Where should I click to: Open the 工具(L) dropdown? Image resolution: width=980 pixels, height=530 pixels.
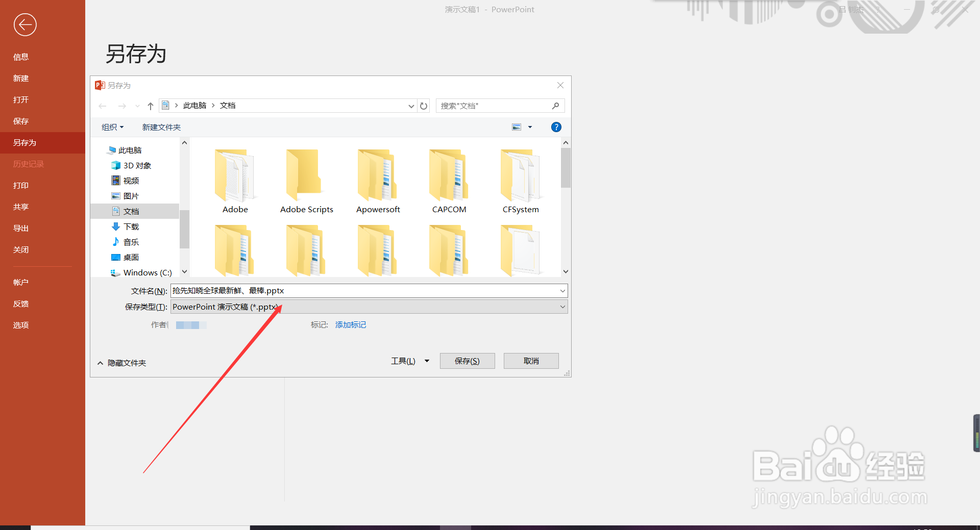click(410, 361)
